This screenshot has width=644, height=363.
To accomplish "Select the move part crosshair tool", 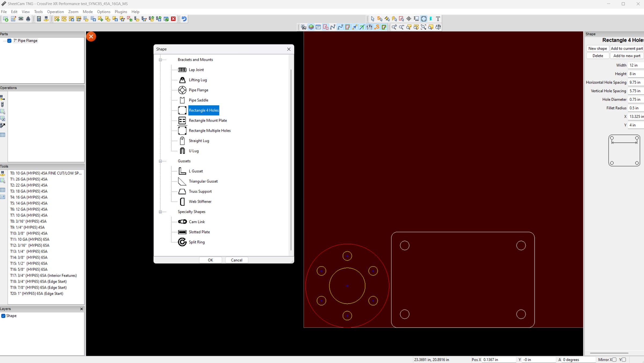I will (408, 19).
